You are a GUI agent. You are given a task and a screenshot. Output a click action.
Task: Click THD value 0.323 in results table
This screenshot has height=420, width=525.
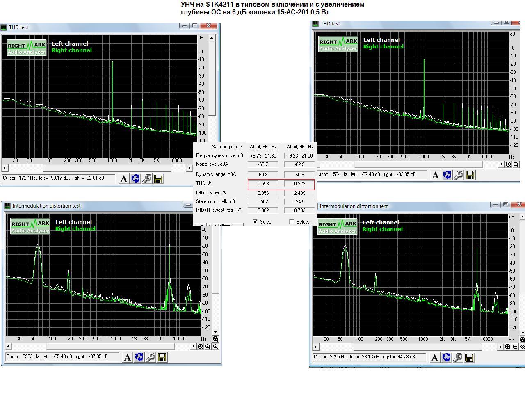tap(300, 184)
